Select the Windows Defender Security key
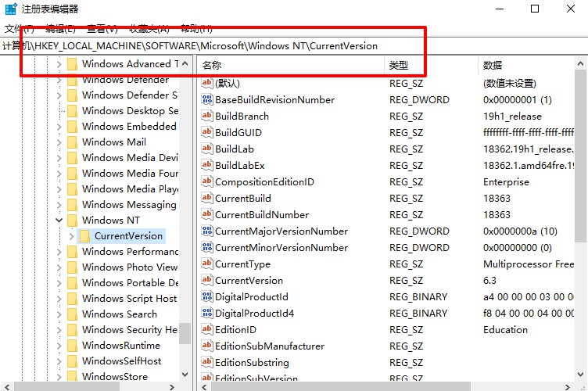 (x=130, y=95)
